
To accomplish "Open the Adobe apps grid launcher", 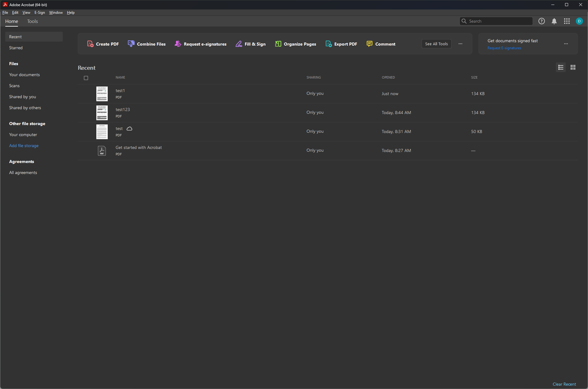I will coord(567,21).
